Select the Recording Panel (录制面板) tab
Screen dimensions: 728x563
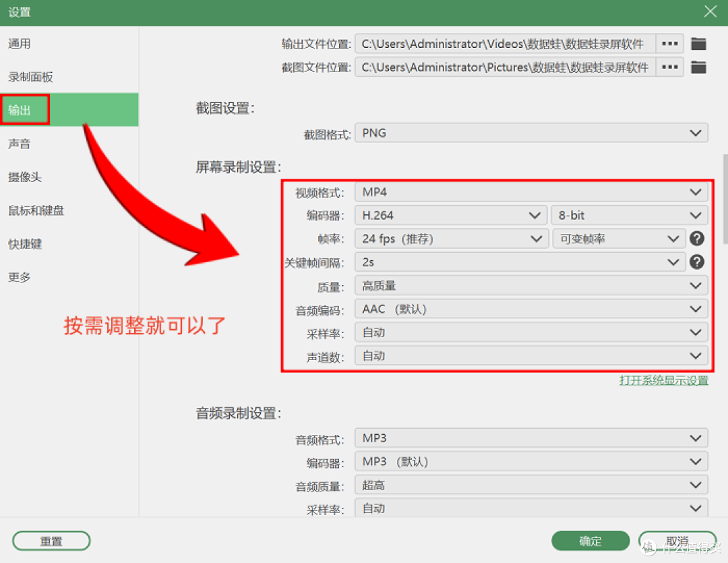[69, 77]
